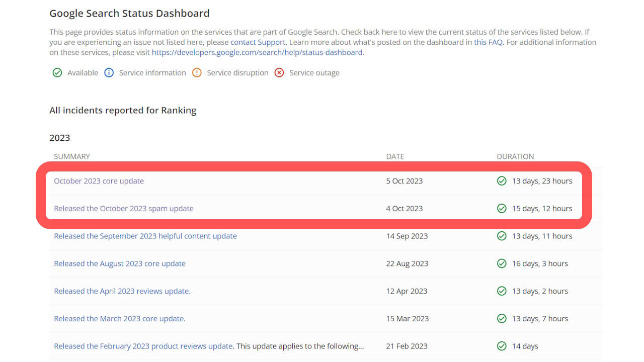Image resolution: width=644 pixels, height=362 pixels.
Task: Open the October 2023 core update link
Action: (x=99, y=181)
